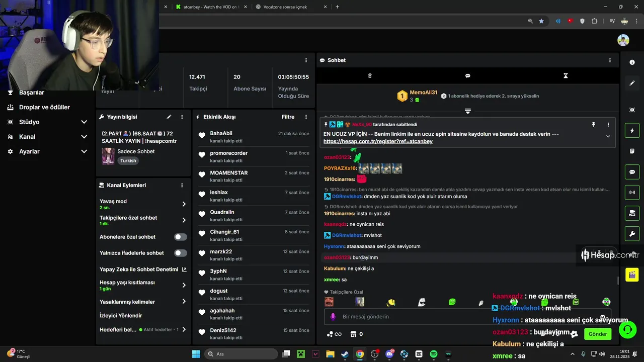Image resolution: width=644 pixels, height=362 pixels.
Task: Click İzleyici Yönlendir action
Action: point(121,316)
